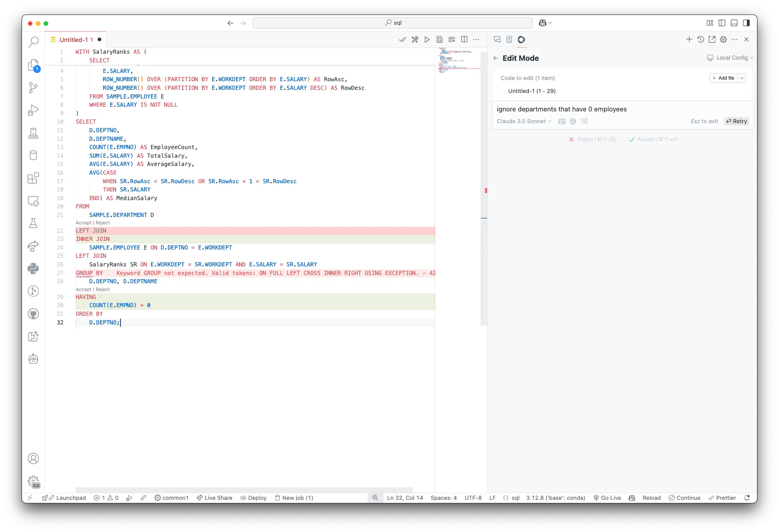The height and width of the screenshot is (532, 779).
Task: Open the Local Config dropdown
Action: click(730, 58)
